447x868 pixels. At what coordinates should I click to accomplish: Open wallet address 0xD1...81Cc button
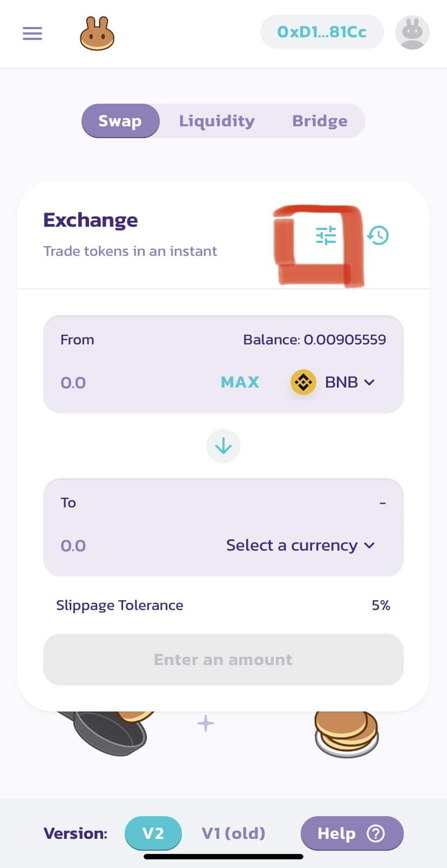pyautogui.click(x=322, y=32)
